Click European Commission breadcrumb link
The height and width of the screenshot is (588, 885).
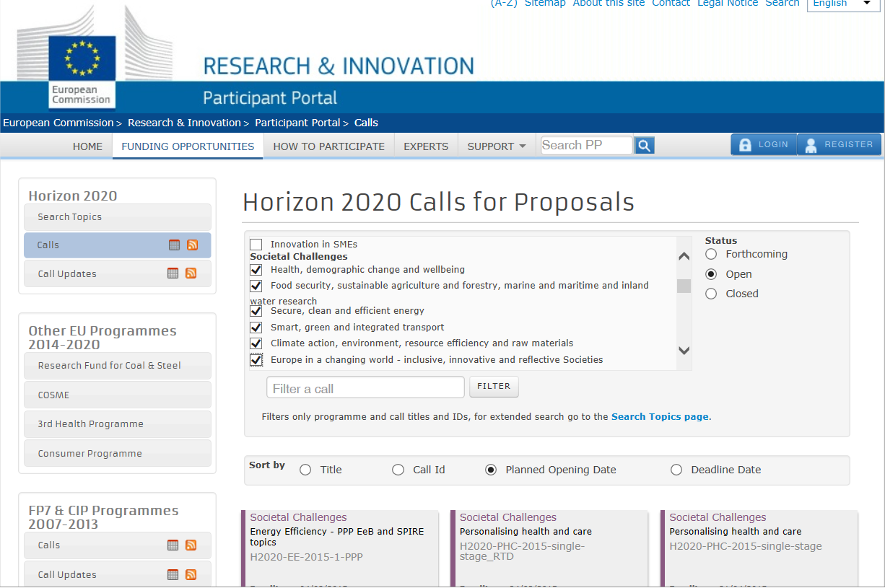point(58,123)
